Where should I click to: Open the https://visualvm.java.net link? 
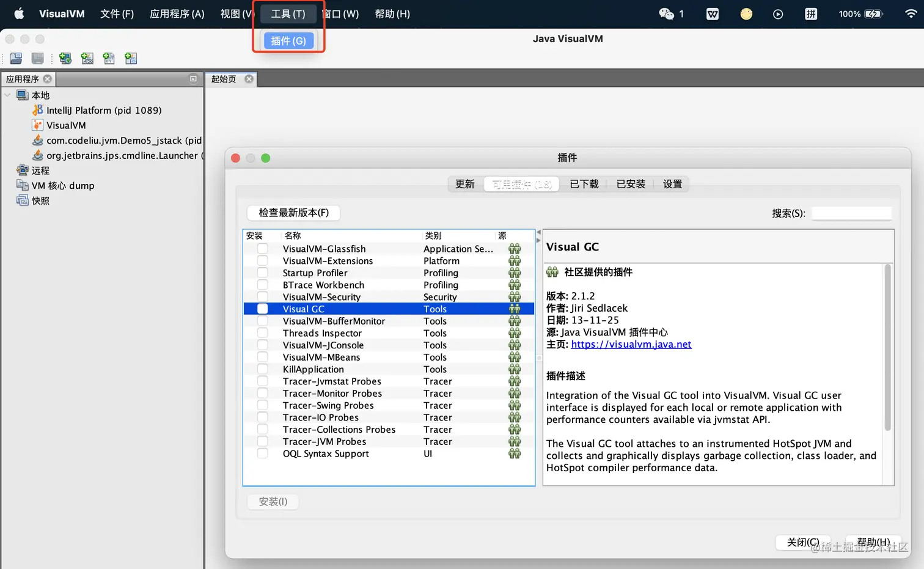tap(631, 344)
